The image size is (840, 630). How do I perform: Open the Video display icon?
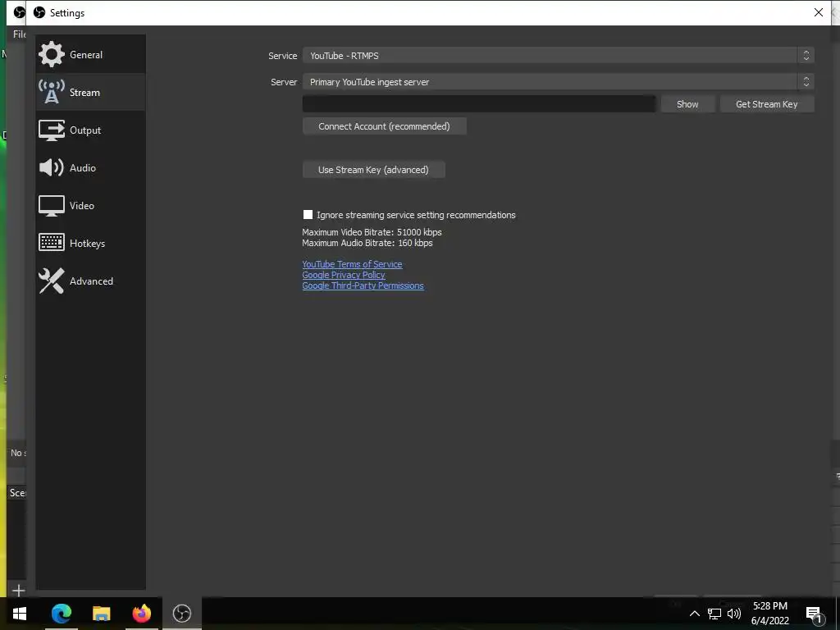[52, 206]
